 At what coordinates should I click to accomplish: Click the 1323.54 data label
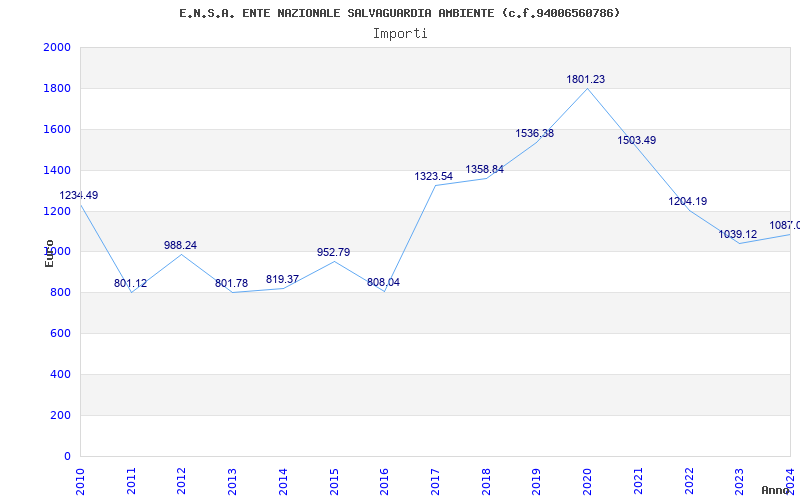tap(433, 177)
